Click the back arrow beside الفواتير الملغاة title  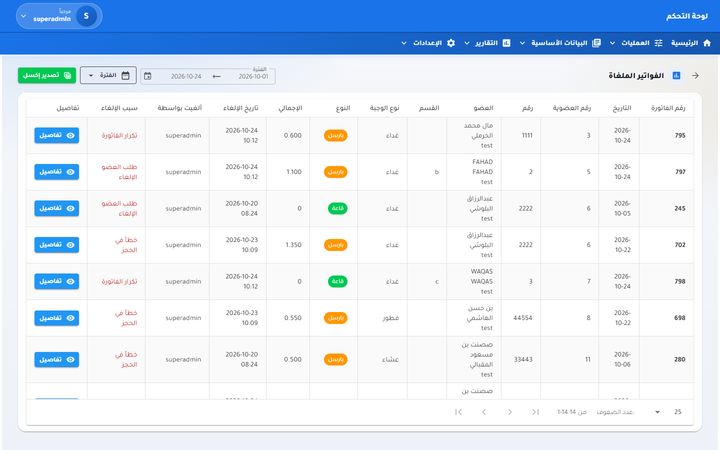(x=696, y=75)
